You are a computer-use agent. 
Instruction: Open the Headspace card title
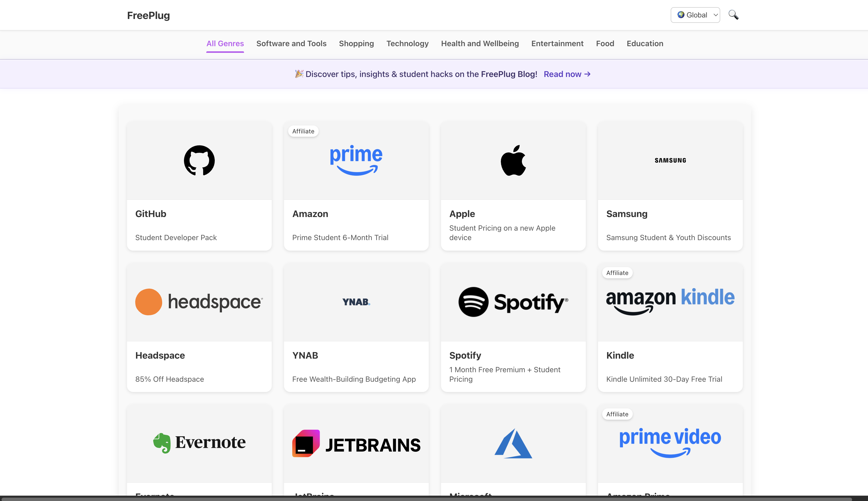[x=160, y=355]
